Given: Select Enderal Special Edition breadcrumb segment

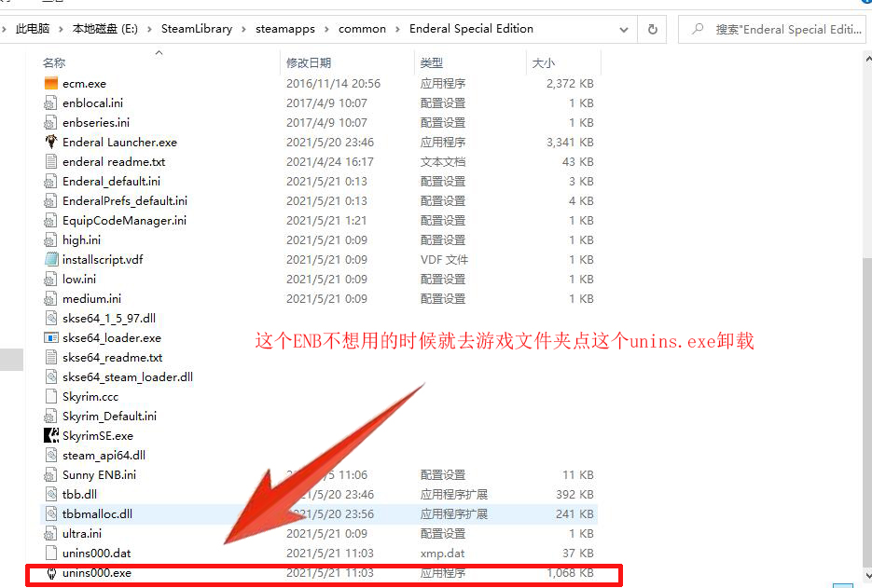Looking at the screenshot, I should pyautogui.click(x=471, y=29).
